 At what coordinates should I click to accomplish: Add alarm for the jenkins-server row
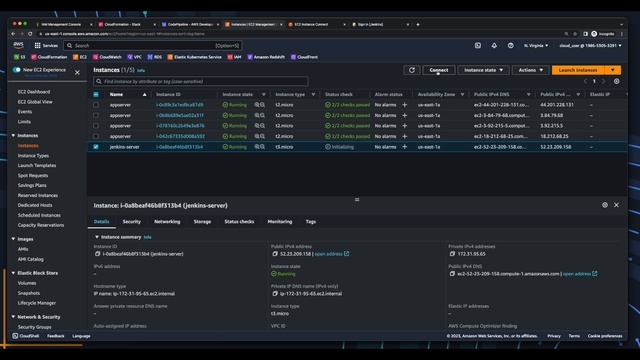click(404, 147)
